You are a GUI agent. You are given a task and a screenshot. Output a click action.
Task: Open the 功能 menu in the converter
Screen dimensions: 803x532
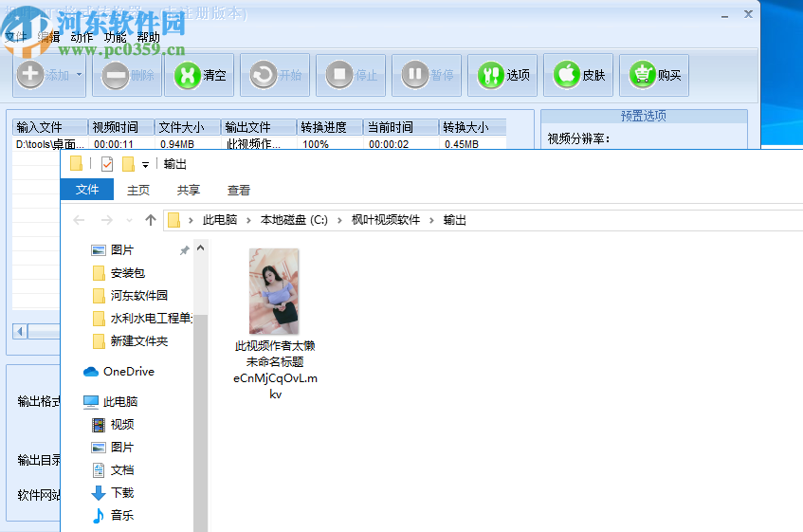115,37
